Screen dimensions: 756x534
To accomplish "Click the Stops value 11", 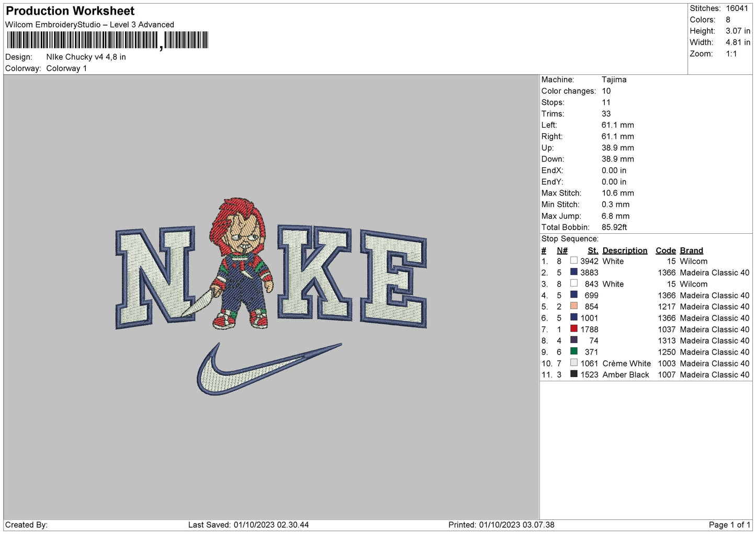I will tap(606, 103).
